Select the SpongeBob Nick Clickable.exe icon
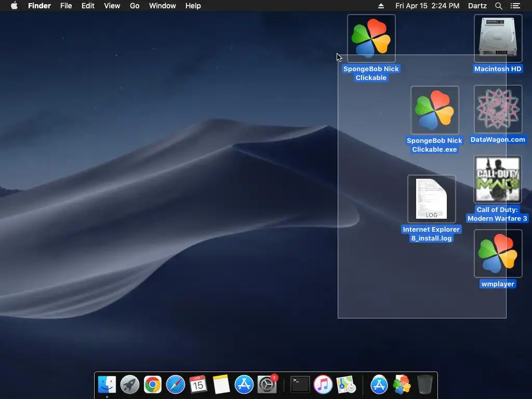Viewport: 532px width, 399px height. [x=435, y=110]
